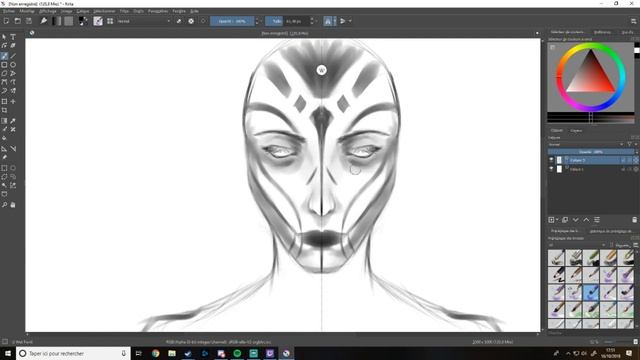Click the layer Opacité slider
The height and width of the screenshot is (360, 640).
pos(591,152)
